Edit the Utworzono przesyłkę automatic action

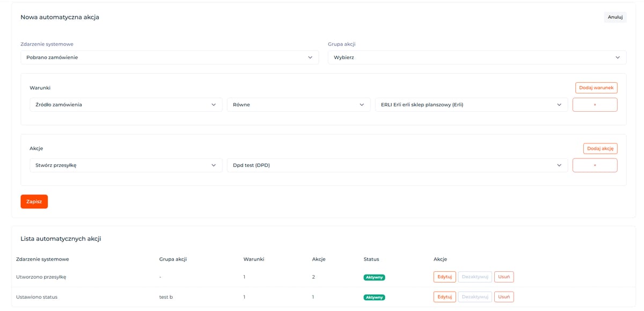click(445, 277)
